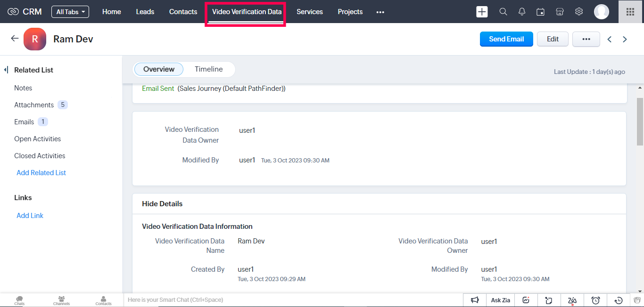This screenshot has width=644, height=307.
Task: Switch to the Timeline tab
Action: click(x=208, y=69)
